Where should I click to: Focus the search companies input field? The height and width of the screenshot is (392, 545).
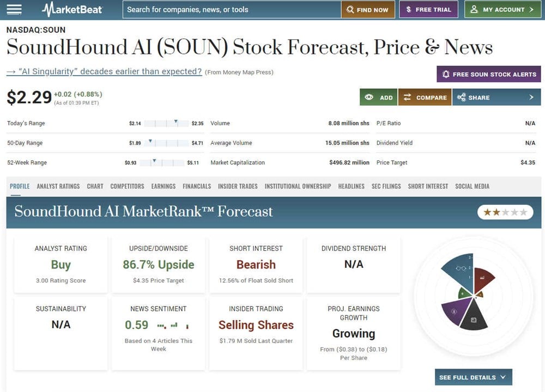232,9
